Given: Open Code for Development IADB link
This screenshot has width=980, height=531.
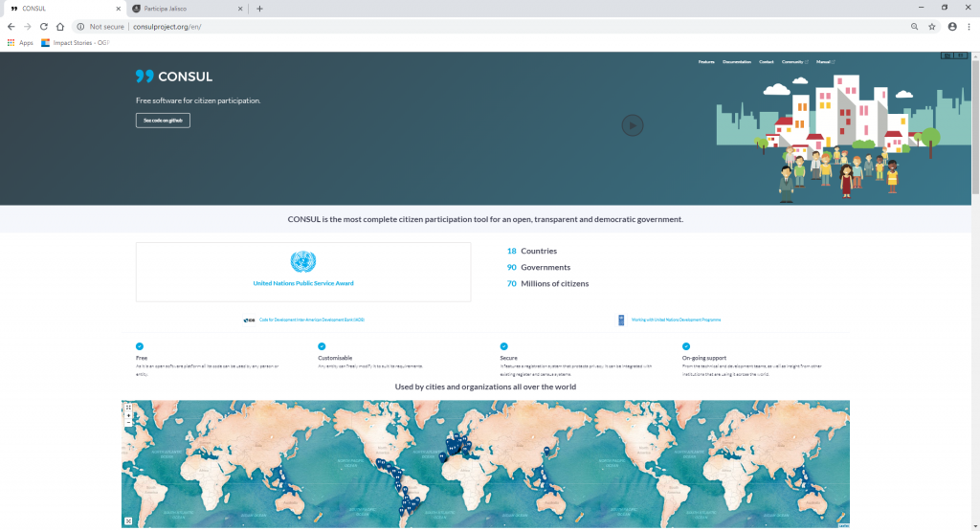Looking at the screenshot, I should (x=312, y=320).
